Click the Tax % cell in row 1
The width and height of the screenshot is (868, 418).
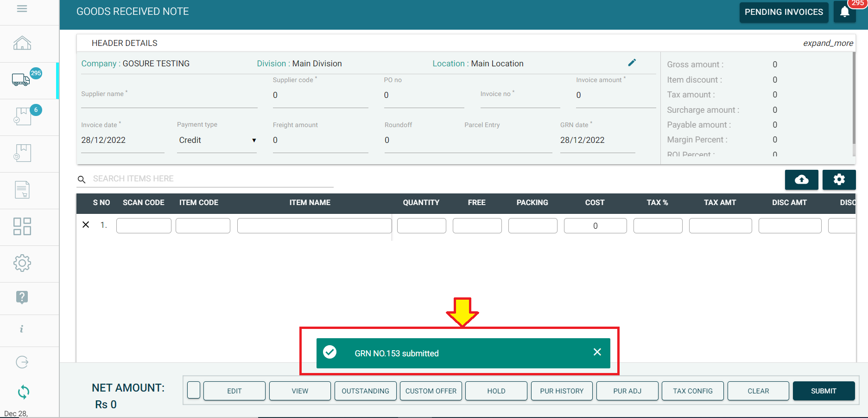(x=658, y=225)
